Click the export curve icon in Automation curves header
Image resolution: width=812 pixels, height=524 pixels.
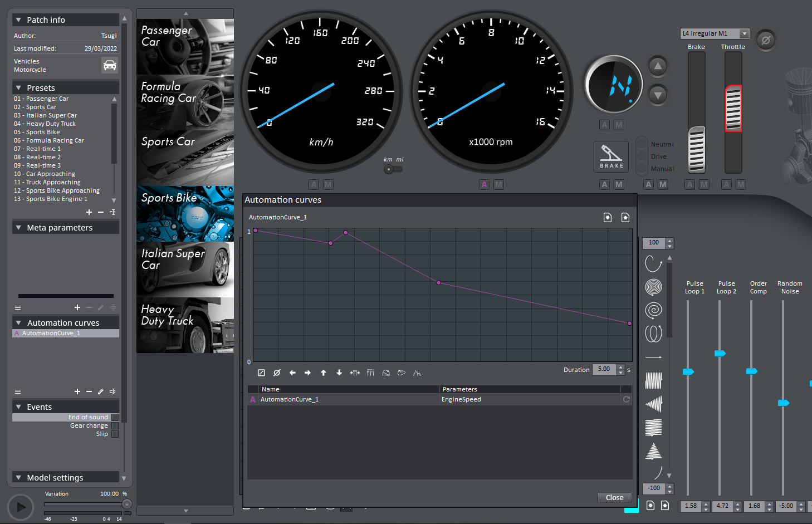tap(625, 217)
